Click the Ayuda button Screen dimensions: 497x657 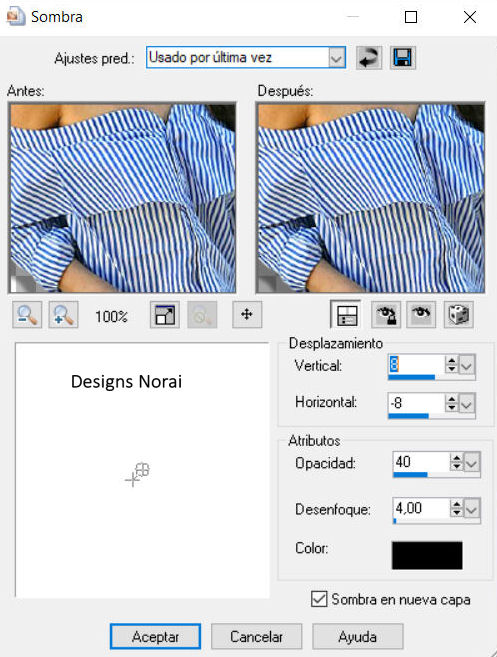coord(357,636)
